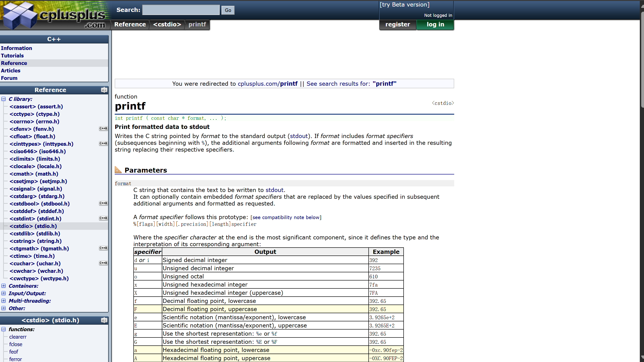This screenshot has height=362, width=644.
Task: Click the C++11 badge beside cstdbool
Action: 103,203
